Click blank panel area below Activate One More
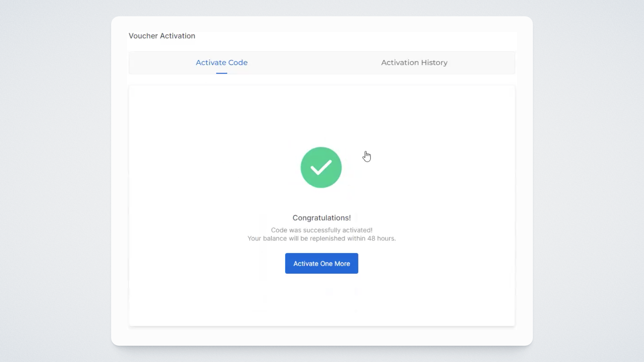The width and height of the screenshot is (644, 362). [x=322, y=300]
